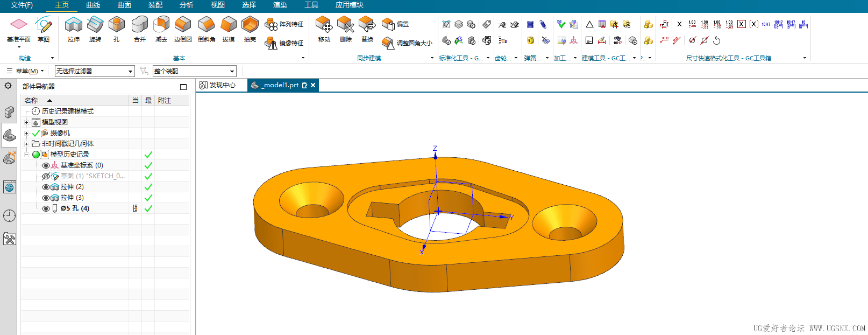868x335 pixels.
Task: Open the Assembly Navigator sidebar icon
Action: coord(9,112)
